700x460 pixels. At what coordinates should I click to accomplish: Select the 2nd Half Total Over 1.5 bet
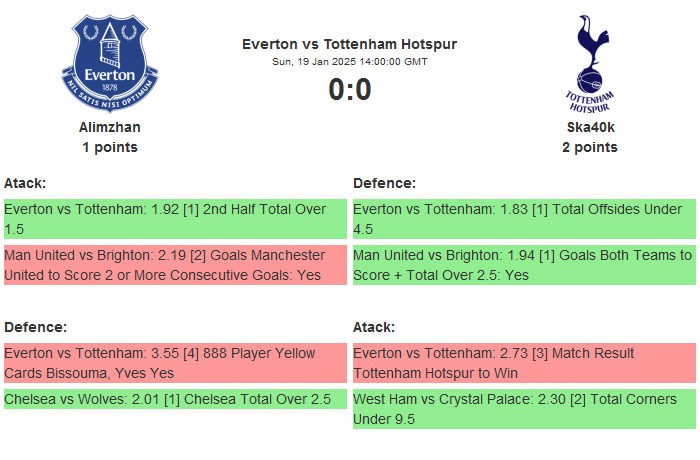[x=174, y=219]
